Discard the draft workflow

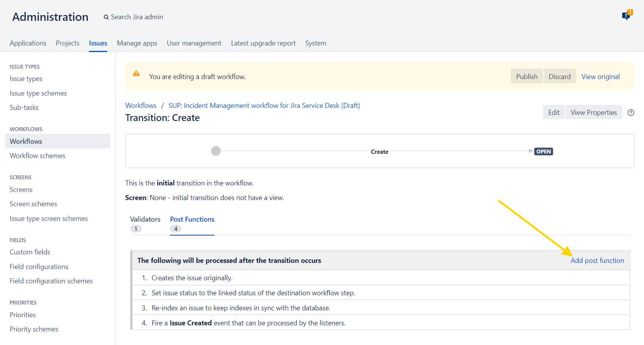click(x=559, y=76)
